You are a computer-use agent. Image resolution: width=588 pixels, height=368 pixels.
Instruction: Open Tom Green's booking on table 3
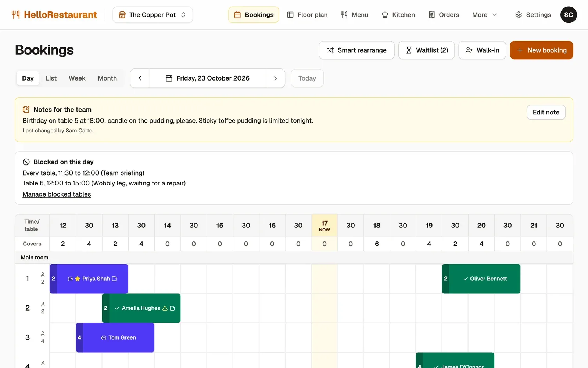[x=115, y=337]
